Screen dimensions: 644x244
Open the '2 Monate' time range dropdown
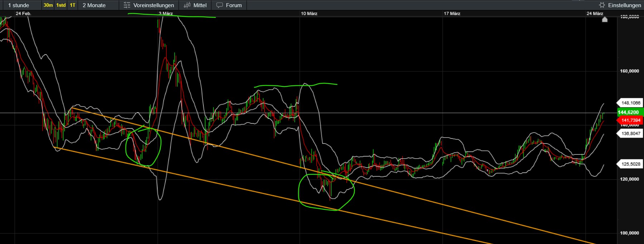click(98, 5)
